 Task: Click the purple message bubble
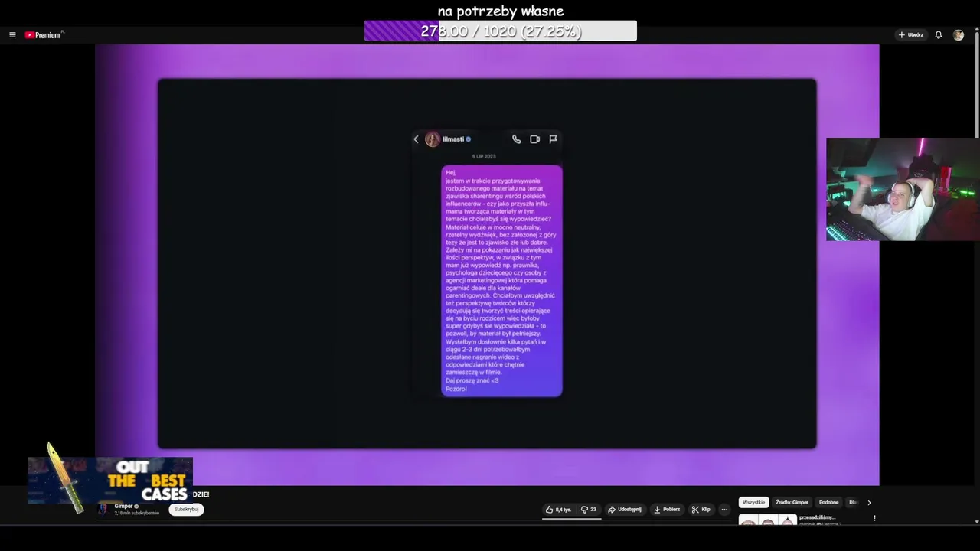coord(501,281)
